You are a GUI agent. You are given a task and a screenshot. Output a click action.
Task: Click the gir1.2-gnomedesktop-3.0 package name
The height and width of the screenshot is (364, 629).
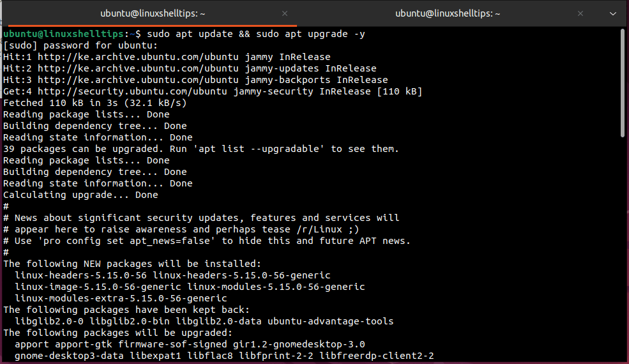(299, 344)
